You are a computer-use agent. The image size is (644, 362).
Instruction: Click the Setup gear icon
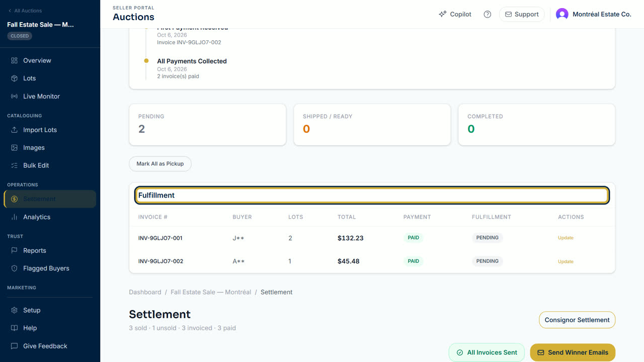[14, 310]
